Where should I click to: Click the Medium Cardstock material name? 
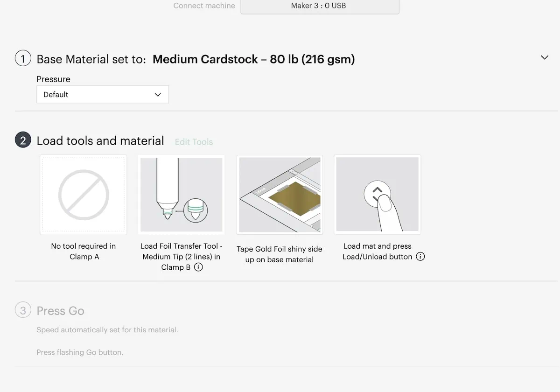(x=254, y=59)
